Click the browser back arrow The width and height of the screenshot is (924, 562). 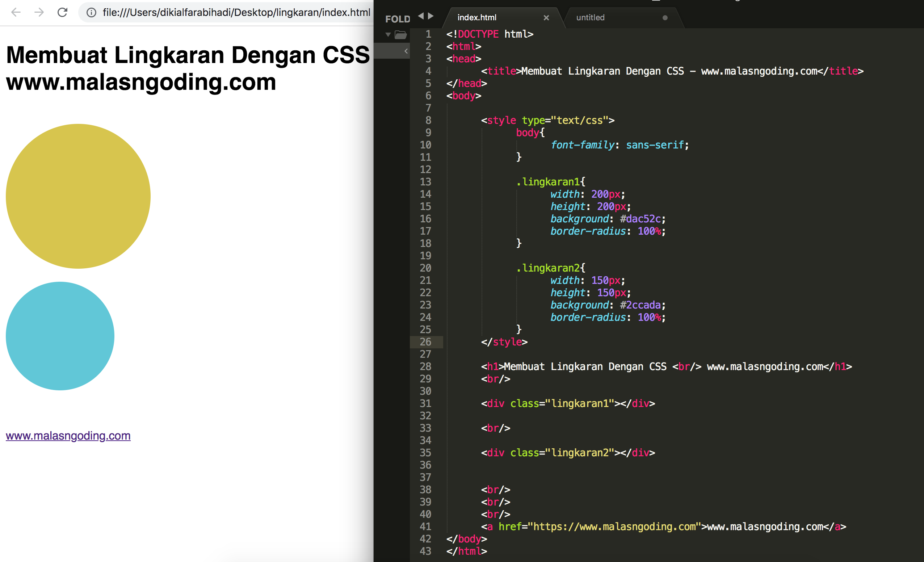tap(16, 12)
